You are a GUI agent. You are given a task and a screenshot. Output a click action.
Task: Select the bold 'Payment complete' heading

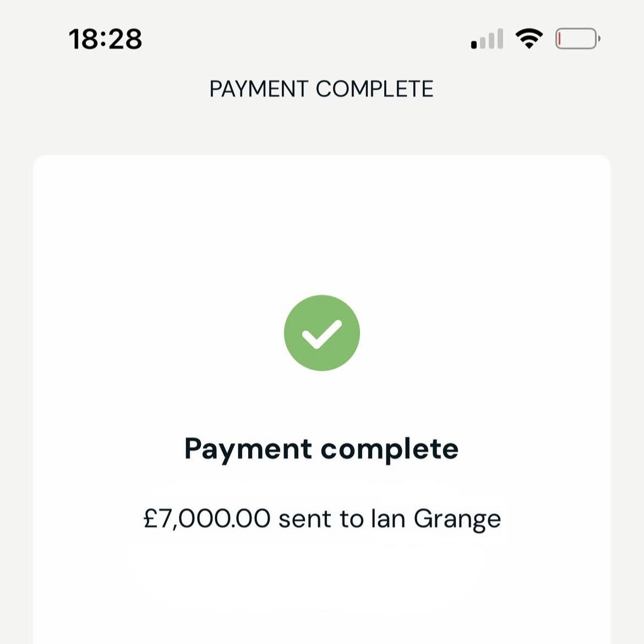coord(321,449)
